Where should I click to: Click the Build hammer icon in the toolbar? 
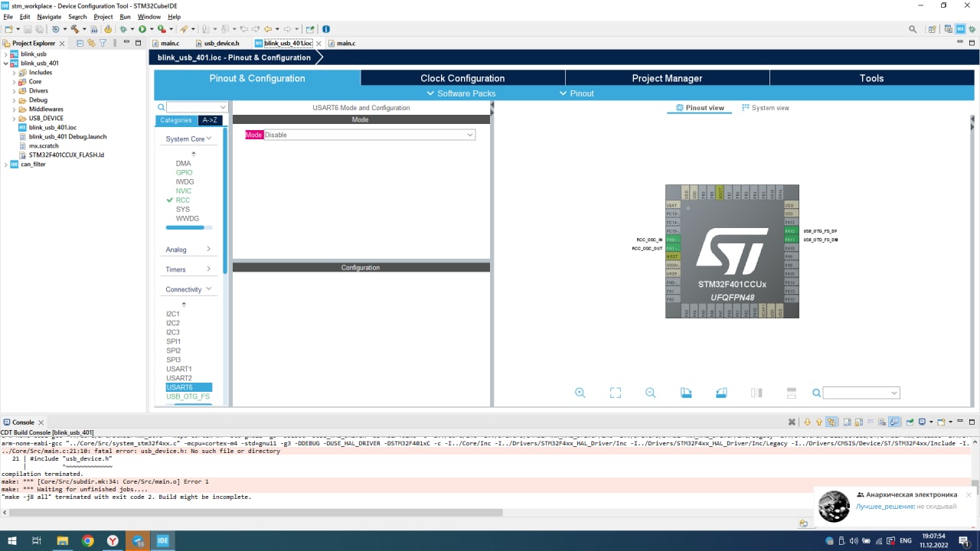coord(74,29)
